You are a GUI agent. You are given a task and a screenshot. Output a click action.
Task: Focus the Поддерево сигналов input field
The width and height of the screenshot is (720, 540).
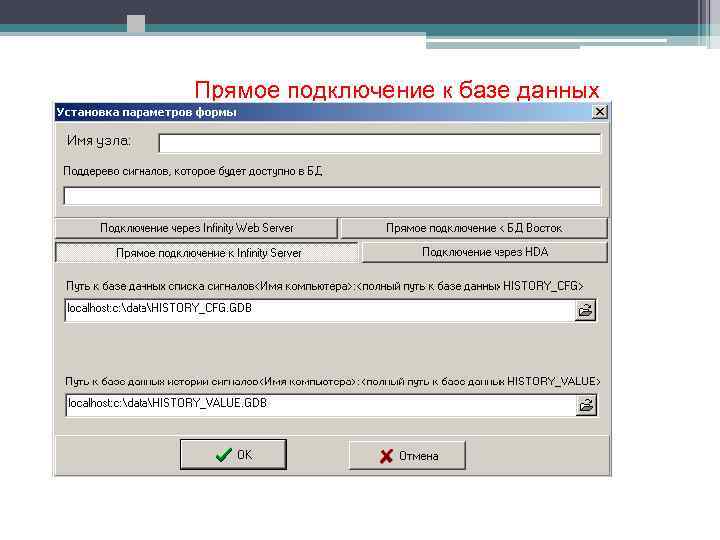[332, 196]
